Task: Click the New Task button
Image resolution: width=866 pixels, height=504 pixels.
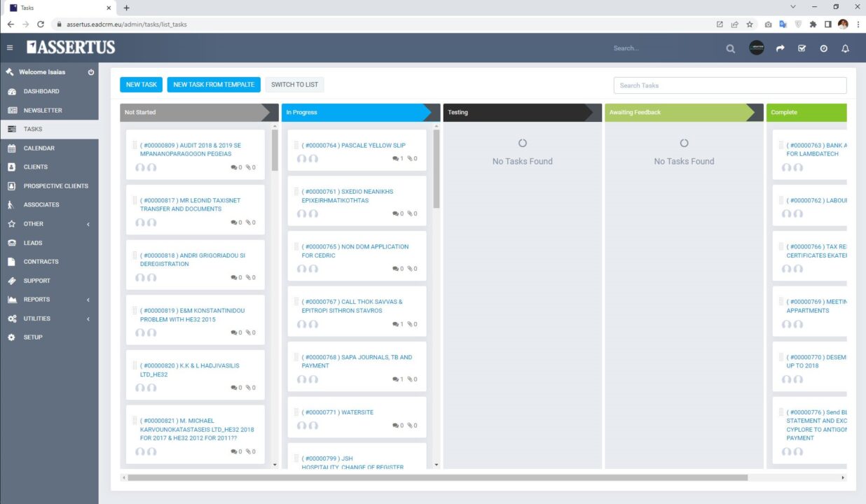Action: pos(142,85)
